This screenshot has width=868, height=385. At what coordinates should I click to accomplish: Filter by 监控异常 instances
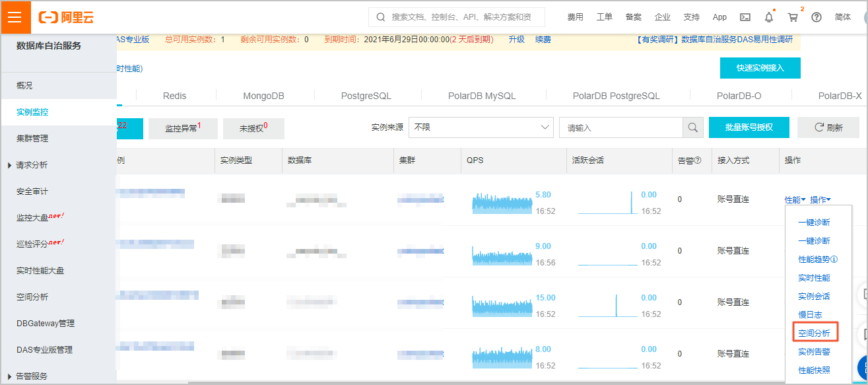tap(183, 128)
